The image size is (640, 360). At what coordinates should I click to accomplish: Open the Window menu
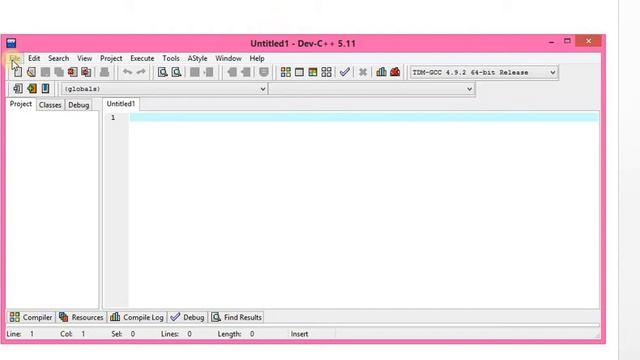tap(228, 58)
